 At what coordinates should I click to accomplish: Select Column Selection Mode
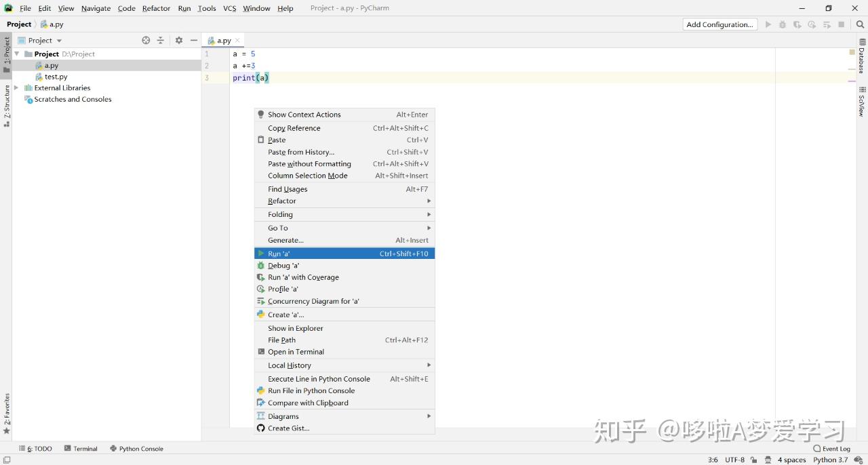point(344,176)
